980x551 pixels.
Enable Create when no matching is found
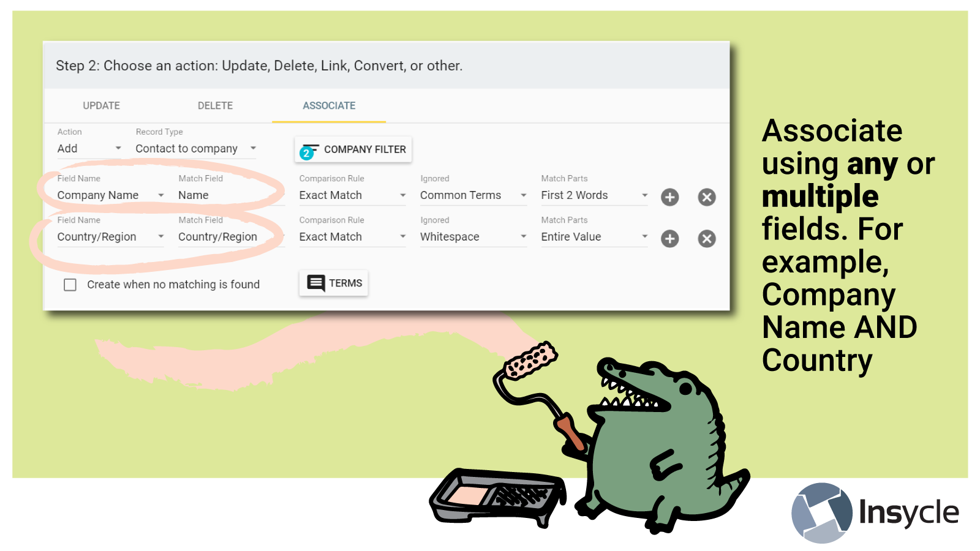click(70, 285)
